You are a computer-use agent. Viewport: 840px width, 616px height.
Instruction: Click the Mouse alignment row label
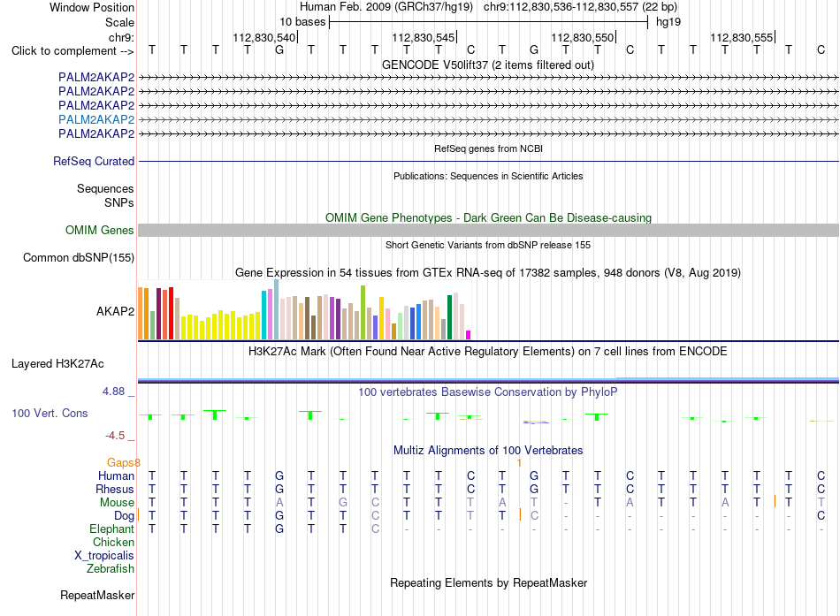click(117, 503)
